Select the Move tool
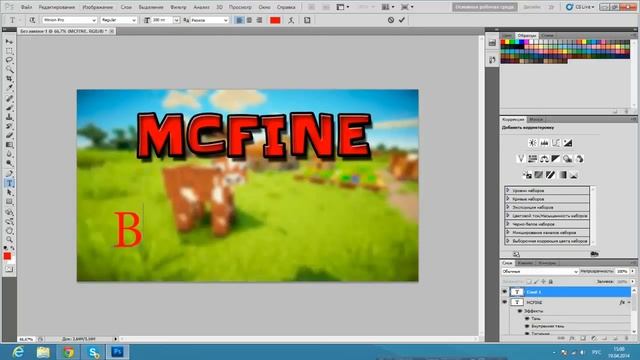Screen dimensions: 640x360 [x=9, y=42]
